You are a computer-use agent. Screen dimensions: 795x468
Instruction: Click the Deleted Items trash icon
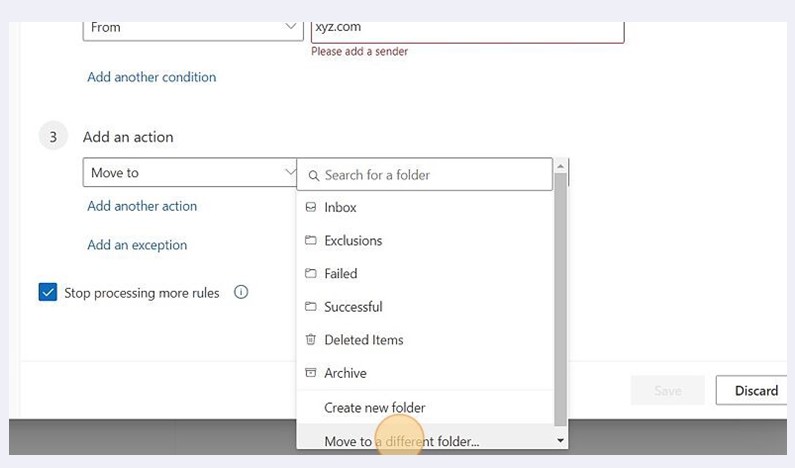(x=311, y=339)
